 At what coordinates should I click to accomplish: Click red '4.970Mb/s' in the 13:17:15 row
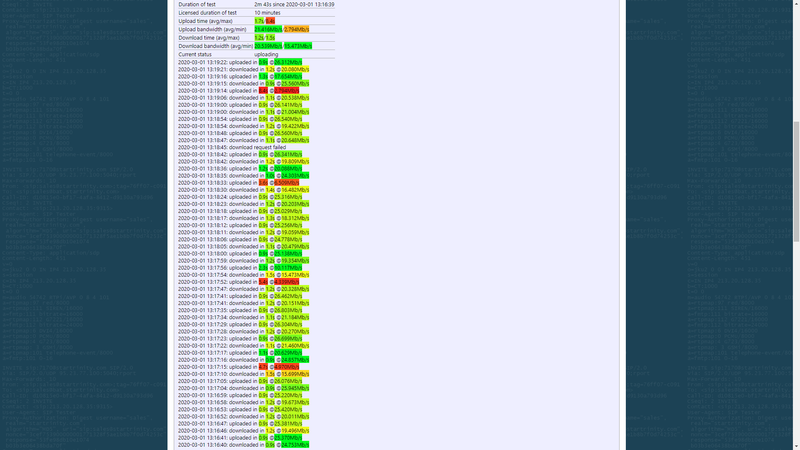(x=287, y=367)
